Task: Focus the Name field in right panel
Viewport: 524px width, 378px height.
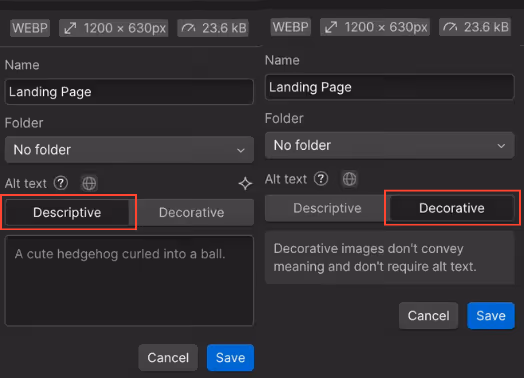Action: [x=390, y=87]
